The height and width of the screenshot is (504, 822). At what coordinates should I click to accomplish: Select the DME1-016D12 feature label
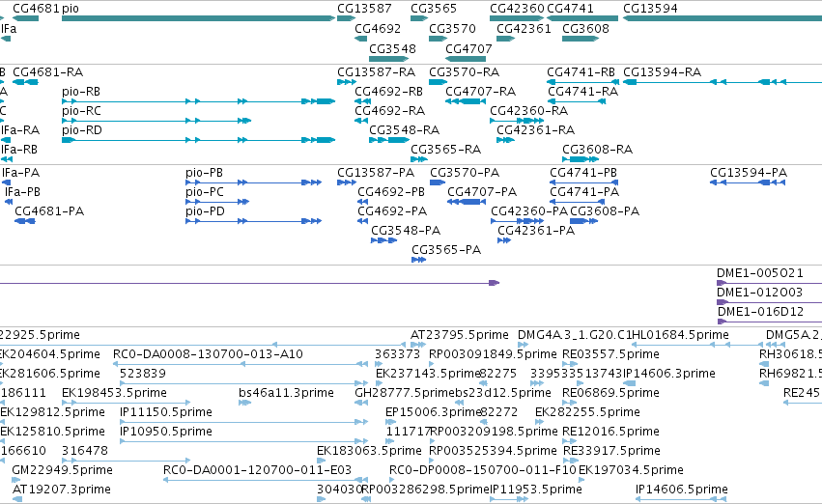761,311
